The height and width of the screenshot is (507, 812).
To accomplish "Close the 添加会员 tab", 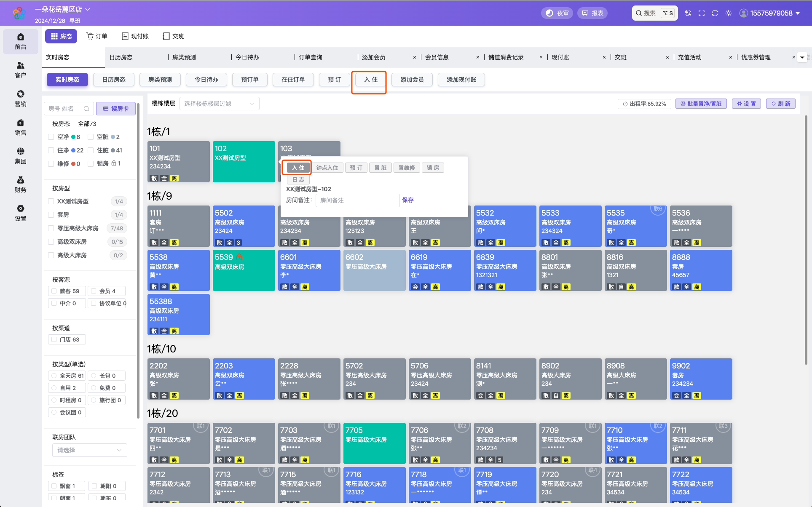I will pyautogui.click(x=415, y=57).
